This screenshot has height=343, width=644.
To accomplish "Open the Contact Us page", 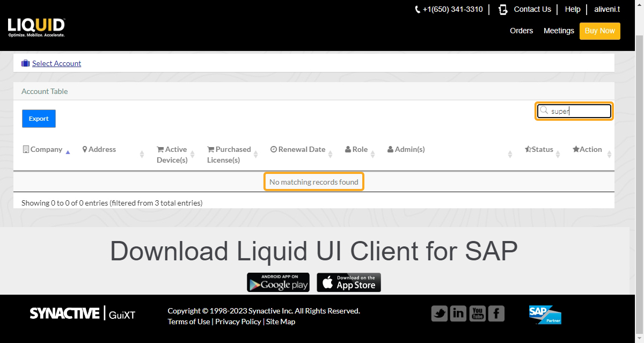I will (532, 9).
